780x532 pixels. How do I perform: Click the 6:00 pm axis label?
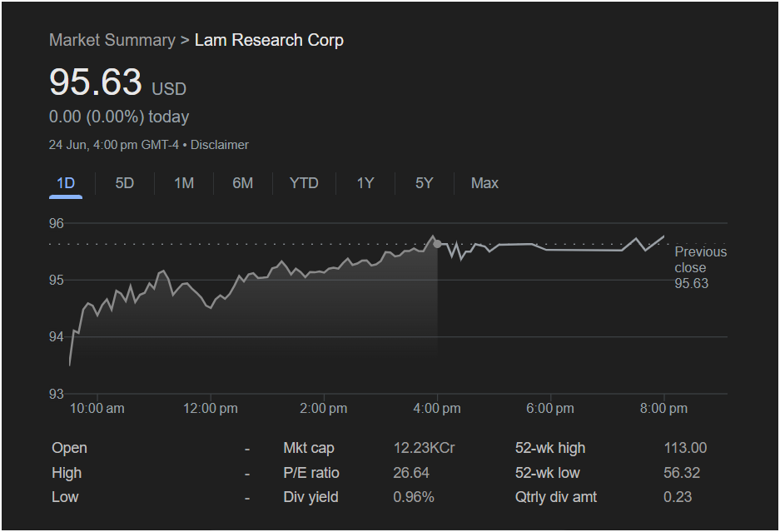(550, 409)
